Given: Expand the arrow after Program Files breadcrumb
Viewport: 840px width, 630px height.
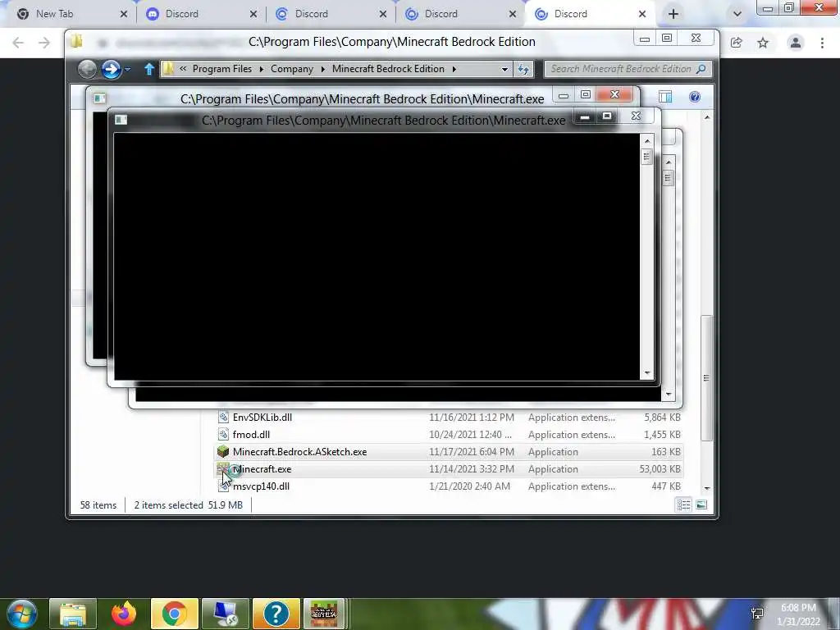Looking at the screenshot, I should coord(262,69).
